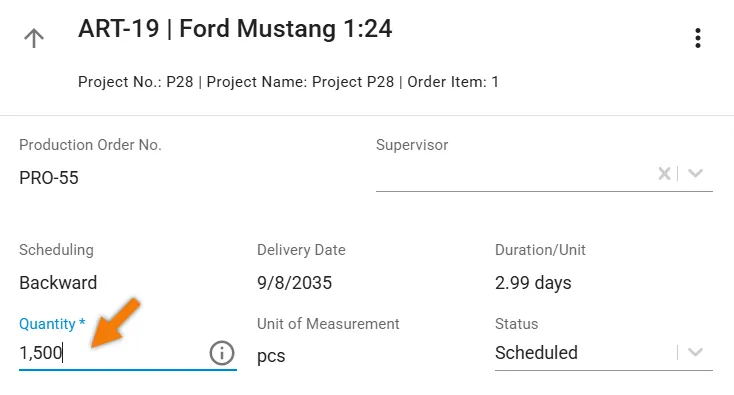Image resolution: width=734 pixels, height=395 pixels.
Task: Click the Backward scheduling value
Action: [58, 283]
